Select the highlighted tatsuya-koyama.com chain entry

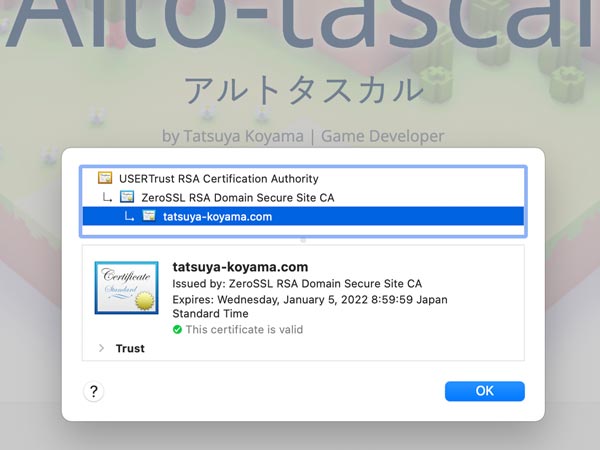tap(217, 216)
